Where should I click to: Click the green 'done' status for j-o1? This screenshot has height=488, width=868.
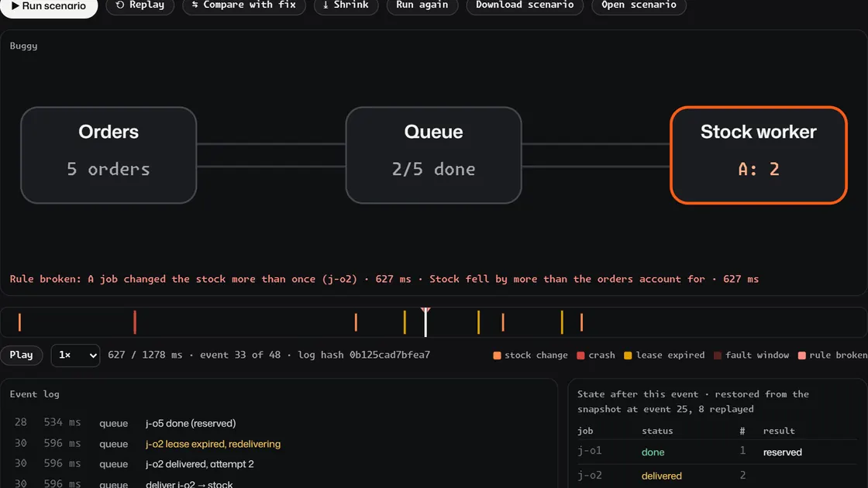653,452
